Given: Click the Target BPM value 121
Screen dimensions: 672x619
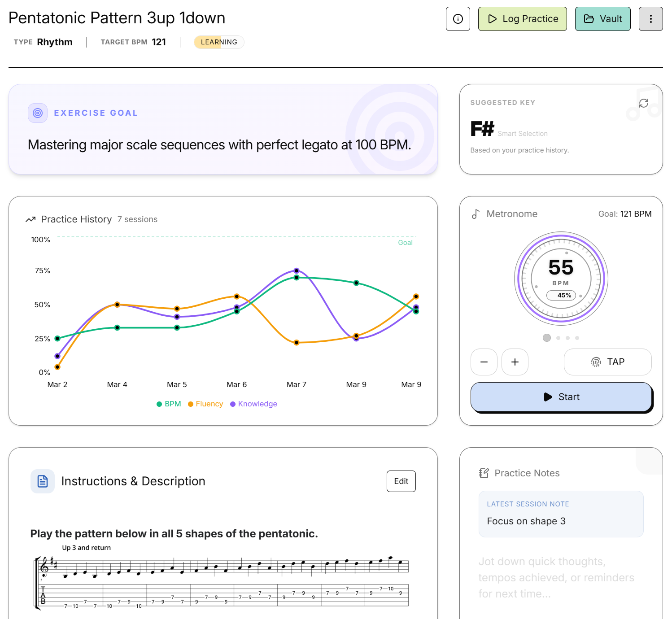Looking at the screenshot, I should point(159,42).
